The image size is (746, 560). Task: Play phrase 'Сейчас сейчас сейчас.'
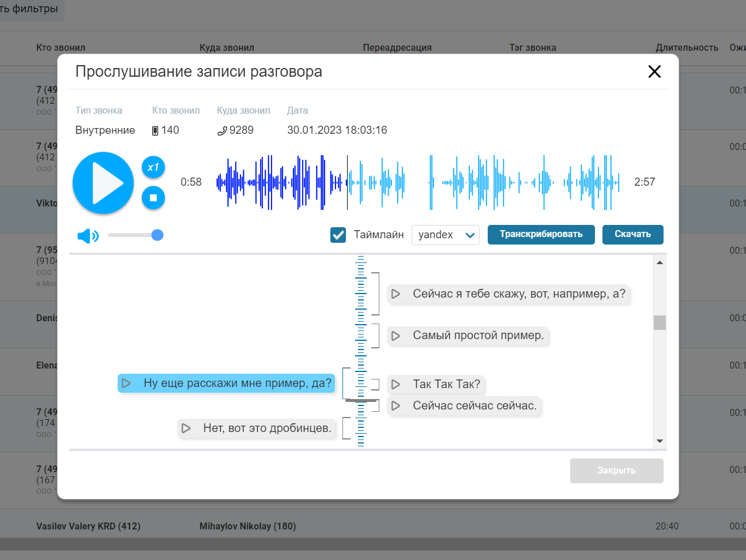click(396, 406)
